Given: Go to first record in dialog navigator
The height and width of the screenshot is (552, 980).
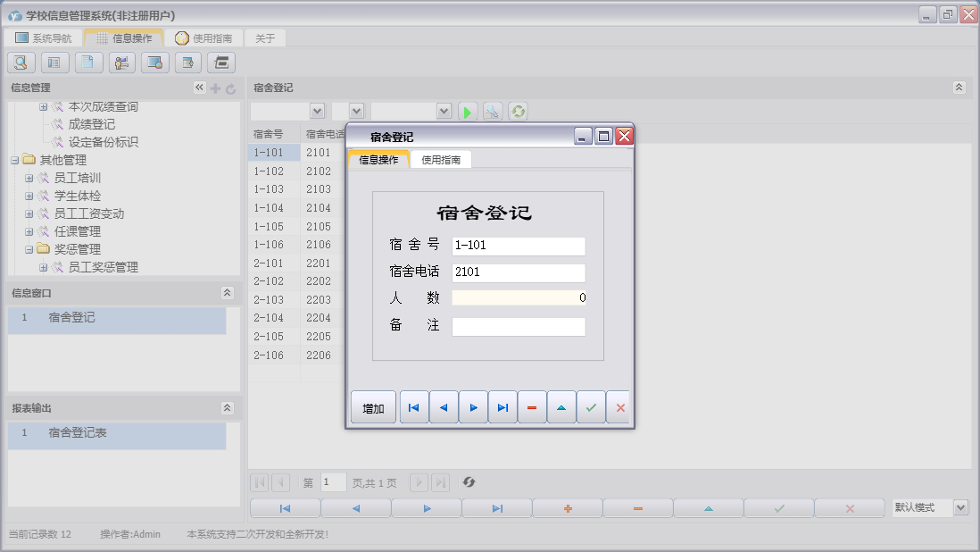Looking at the screenshot, I should pyautogui.click(x=413, y=407).
